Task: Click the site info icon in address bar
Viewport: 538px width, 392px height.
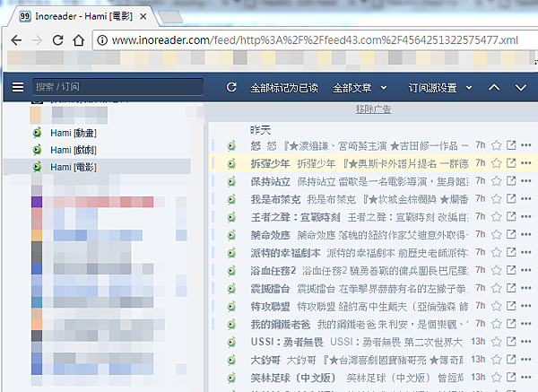Action: point(102,40)
